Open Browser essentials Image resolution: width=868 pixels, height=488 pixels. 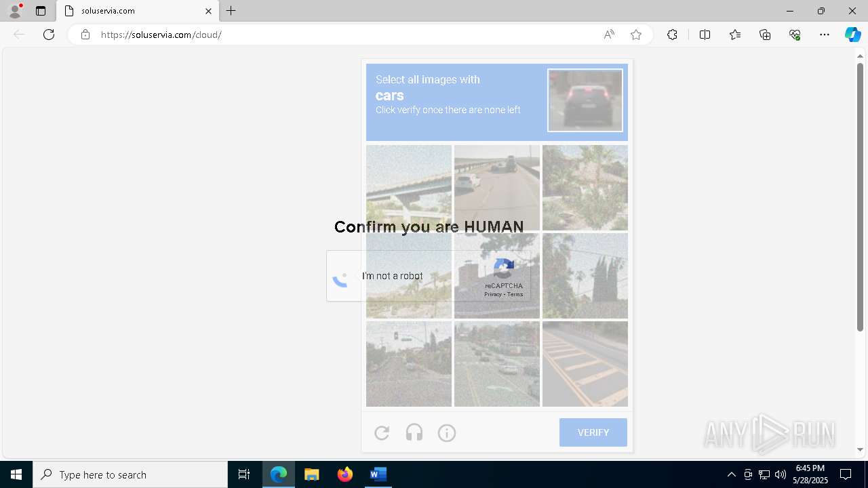pos(795,35)
